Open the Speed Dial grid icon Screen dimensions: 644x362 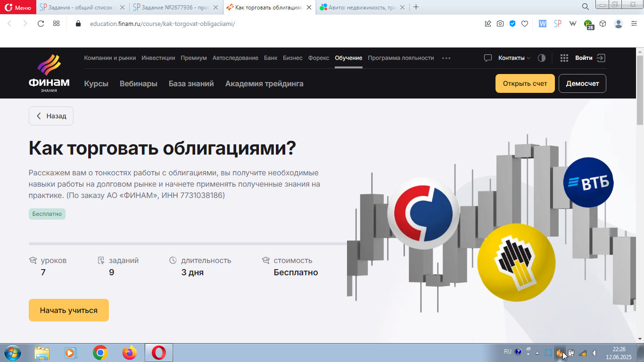(x=56, y=24)
